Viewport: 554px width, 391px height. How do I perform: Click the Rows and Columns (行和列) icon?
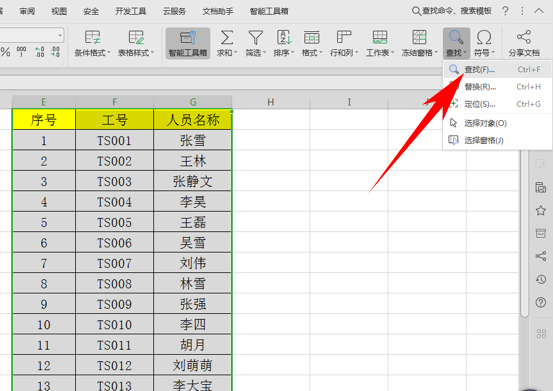pyautogui.click(x=343, y=37)
